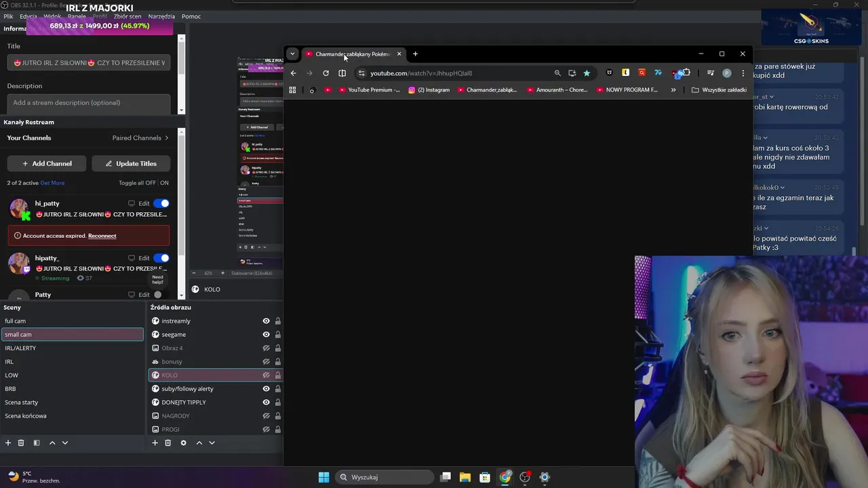
Task: Open Chrome three-dot menu
Action: click(x=743, y=73)
